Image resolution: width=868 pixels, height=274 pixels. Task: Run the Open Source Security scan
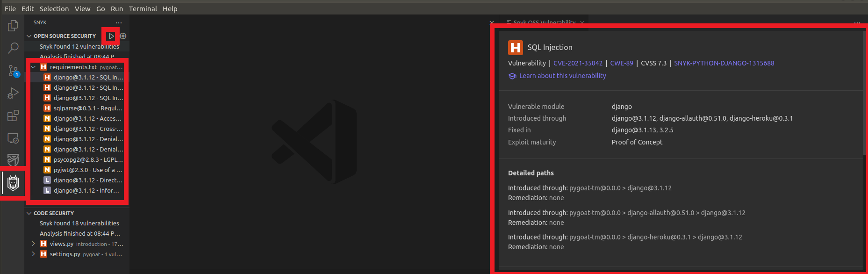coord(111,36)
